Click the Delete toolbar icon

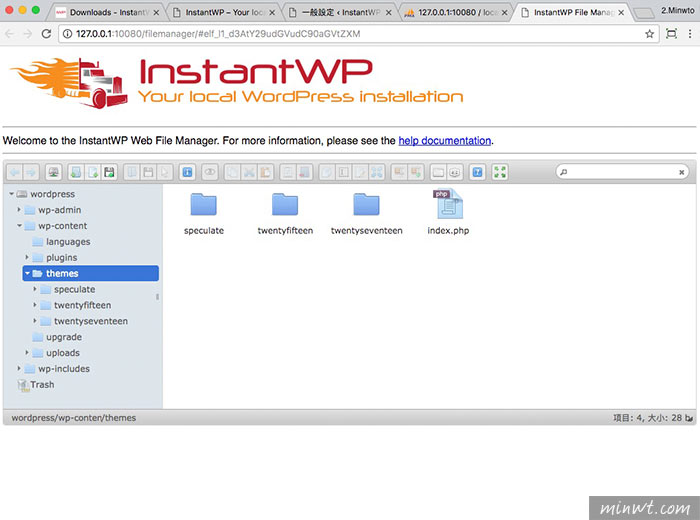tap(304, 172)
